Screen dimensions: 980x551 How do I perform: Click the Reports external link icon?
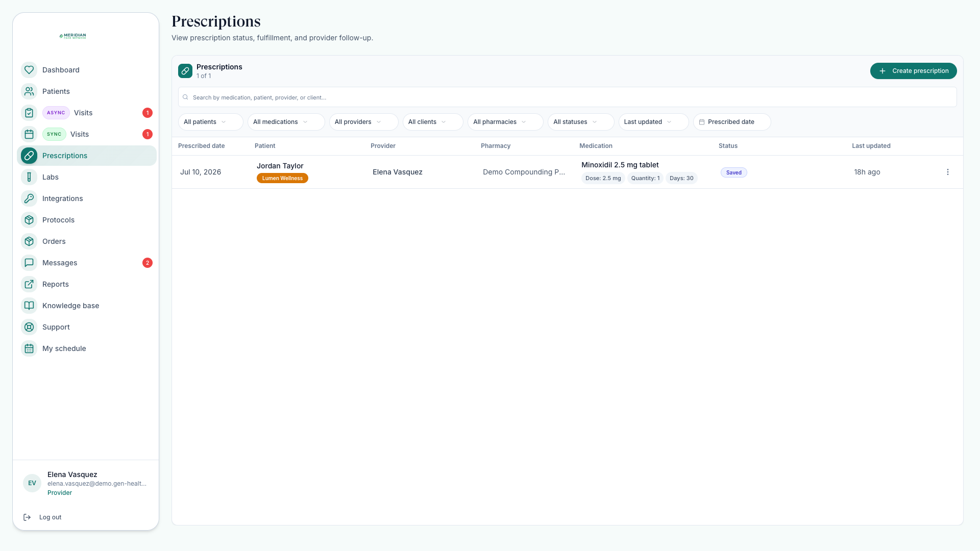[x=29, y=284]
